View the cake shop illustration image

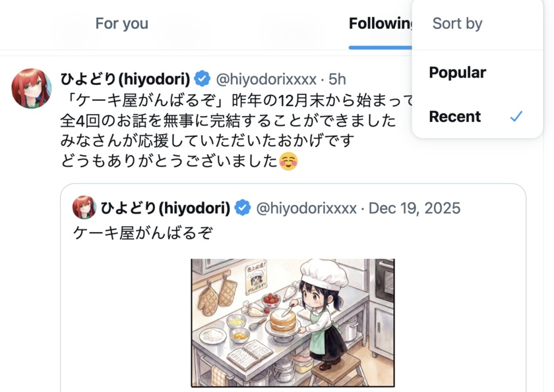(293, 323)
